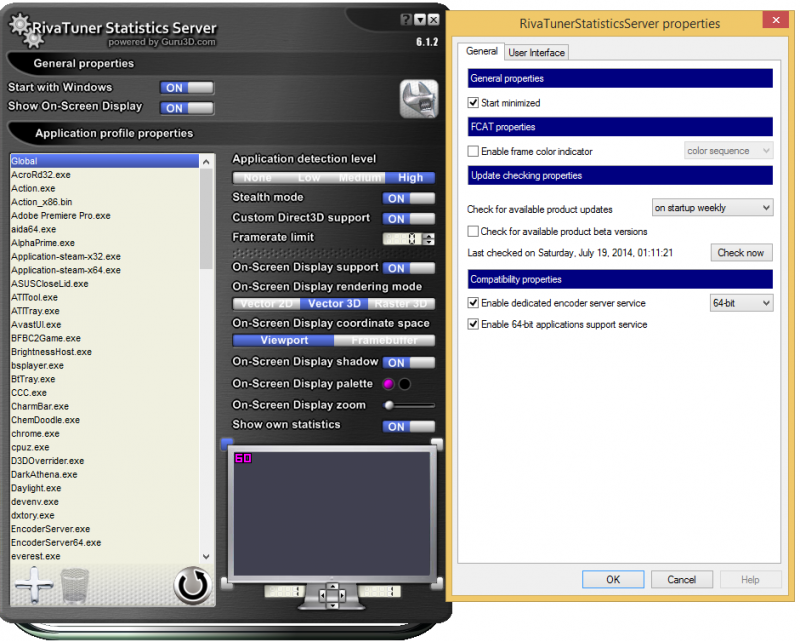This screenshot has width=800, height=641.
Task: Toggle On-Screen Display support switch
Action: [x=409, y=268]
